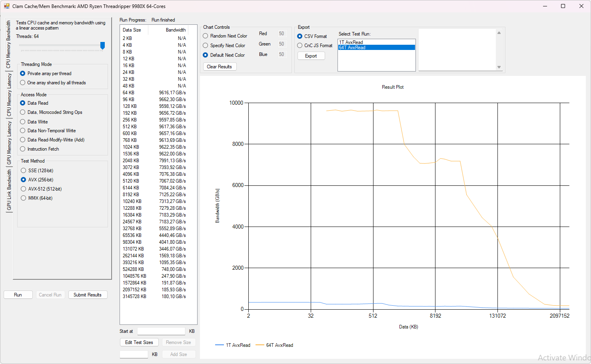Screen dimensions: 591x364
Task: Click the Green color value field
Action: click(282, 44)
